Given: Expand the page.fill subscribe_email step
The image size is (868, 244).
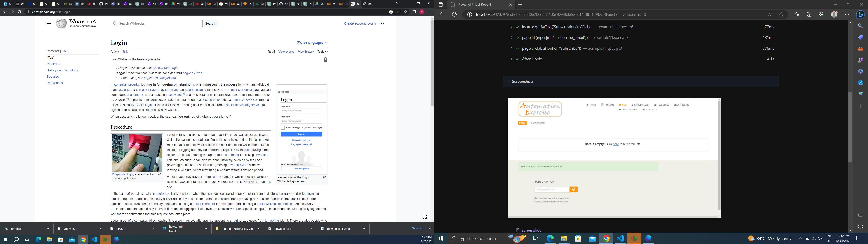Looking at the screenshot, I should pyautogui.click(x=511, y=38).
